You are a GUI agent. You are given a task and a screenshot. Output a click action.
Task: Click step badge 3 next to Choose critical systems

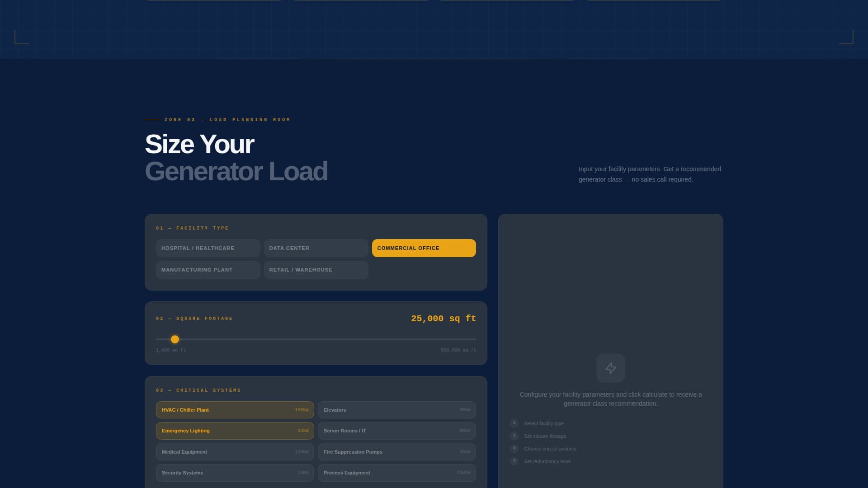click(x=514, y=449)
